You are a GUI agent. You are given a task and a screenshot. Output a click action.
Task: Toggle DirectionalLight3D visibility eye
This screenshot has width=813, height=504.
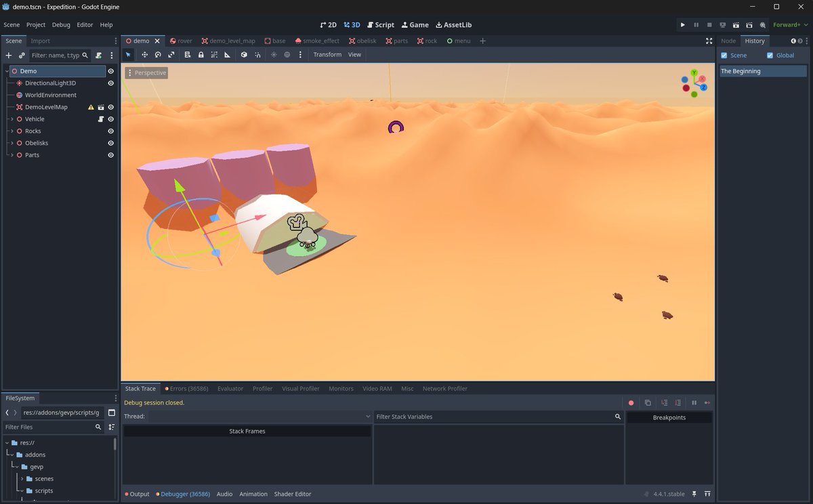coord(110,83)
